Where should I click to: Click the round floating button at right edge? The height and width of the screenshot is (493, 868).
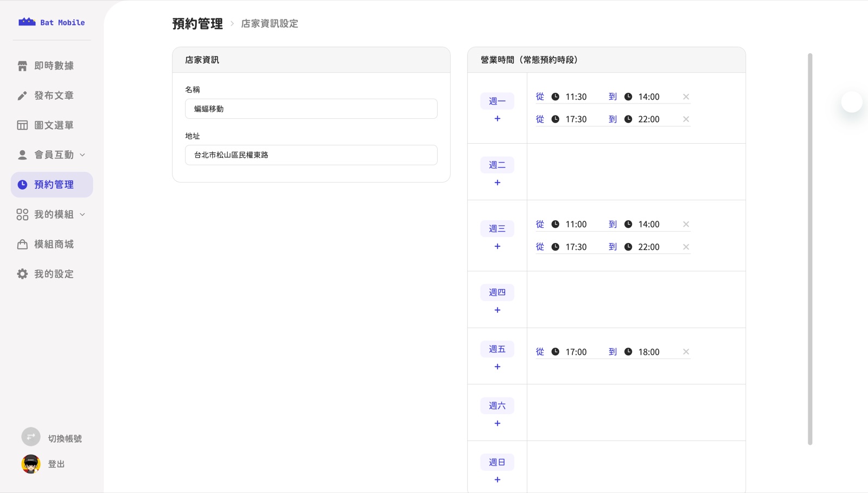[x=852, y=102]
